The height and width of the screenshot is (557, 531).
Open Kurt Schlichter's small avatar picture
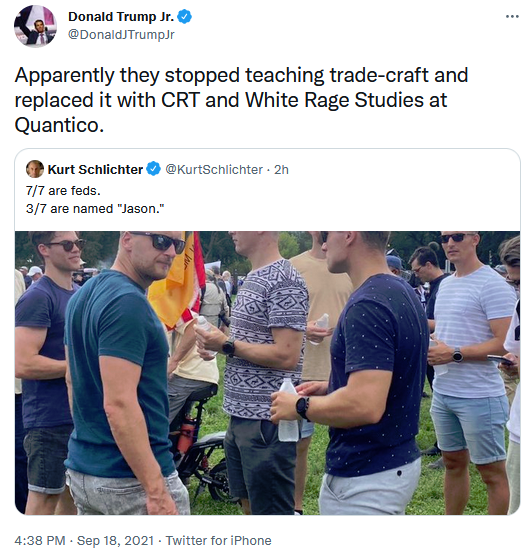35,169
